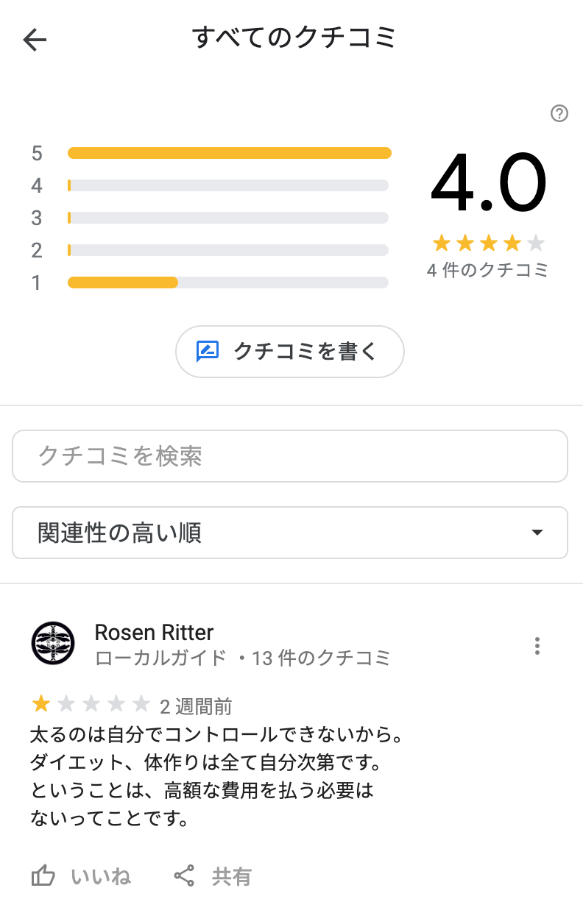This screenshot has width=583, height=924.
Task: Click the クチコミを書く button
Action: (290, 352)
